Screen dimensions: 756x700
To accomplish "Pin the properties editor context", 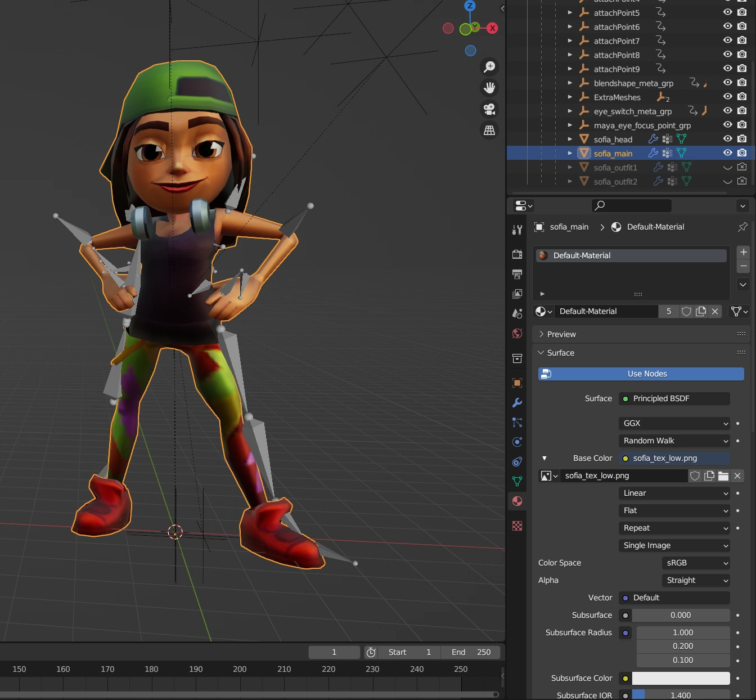I will (x=742, y=227).
